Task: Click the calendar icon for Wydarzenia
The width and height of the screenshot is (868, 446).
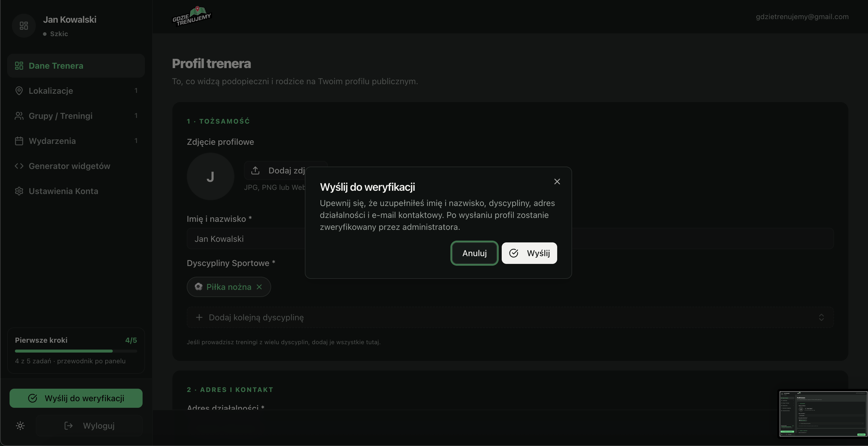Action: click(19, 141)
